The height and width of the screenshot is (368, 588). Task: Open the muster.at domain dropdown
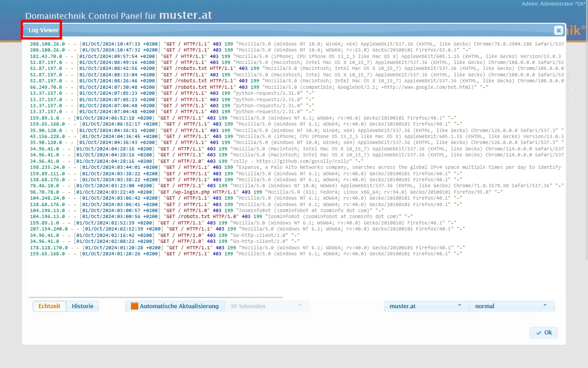pos(426,305)
